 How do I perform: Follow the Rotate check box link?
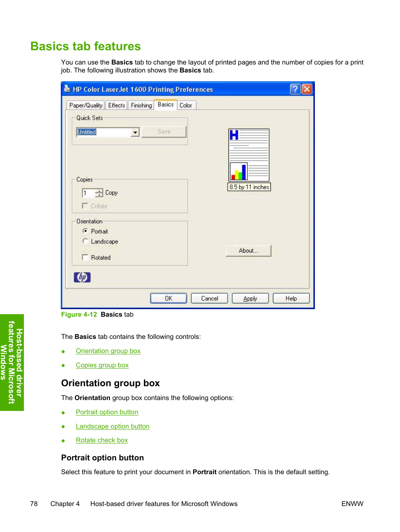[102, 440]
